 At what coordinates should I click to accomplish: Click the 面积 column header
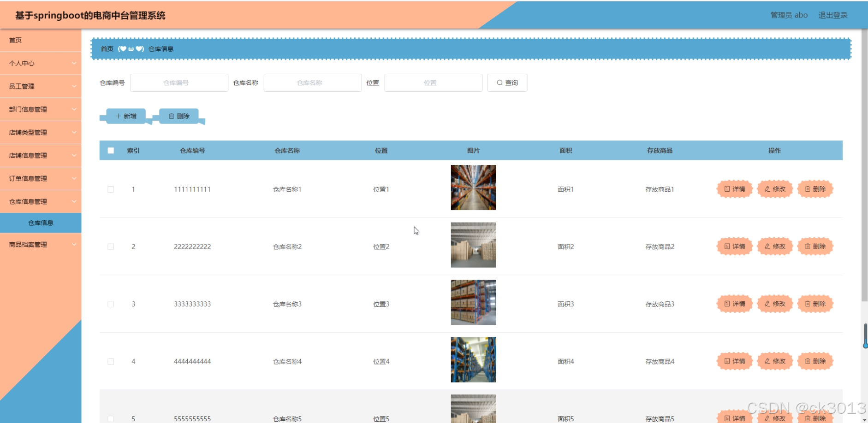(x=566, y=151)
